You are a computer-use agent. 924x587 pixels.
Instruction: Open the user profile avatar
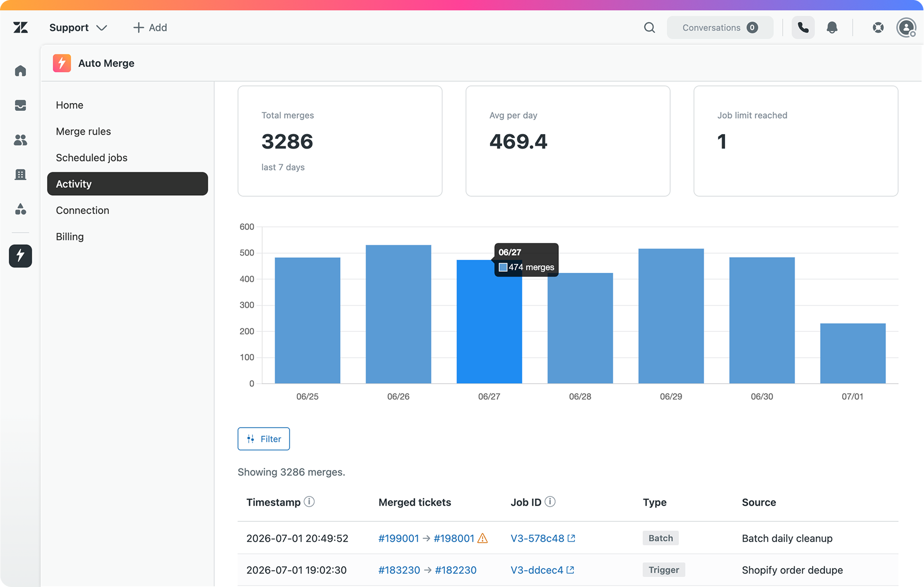tap(906, 27)
